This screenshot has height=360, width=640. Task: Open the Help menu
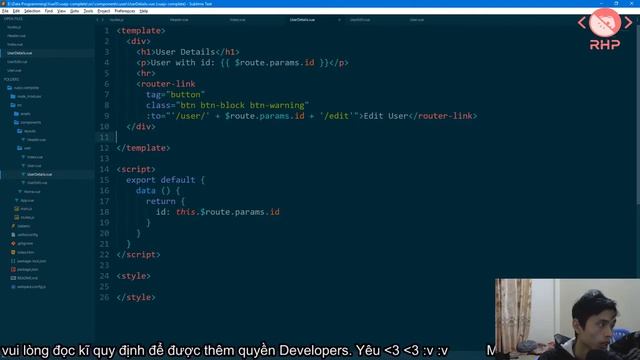[x=144, y=11]
